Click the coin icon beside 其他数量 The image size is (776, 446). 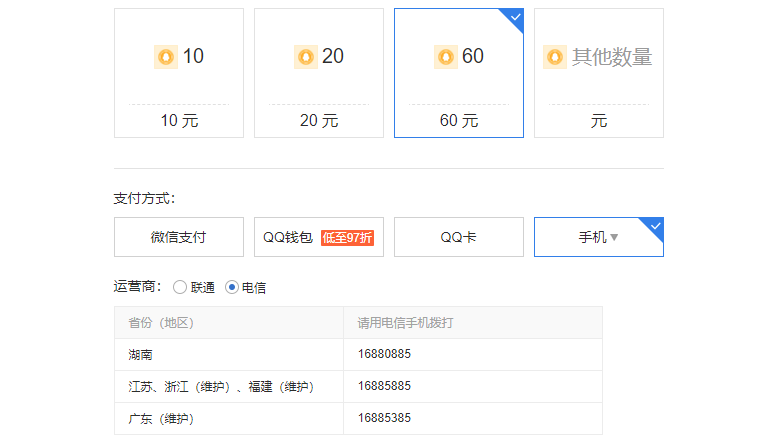point(554,57)
